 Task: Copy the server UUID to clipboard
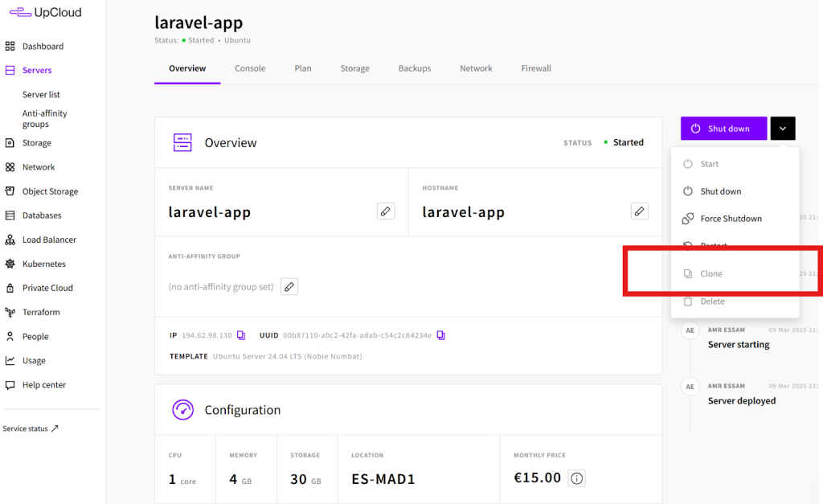(x=440, y=335)
